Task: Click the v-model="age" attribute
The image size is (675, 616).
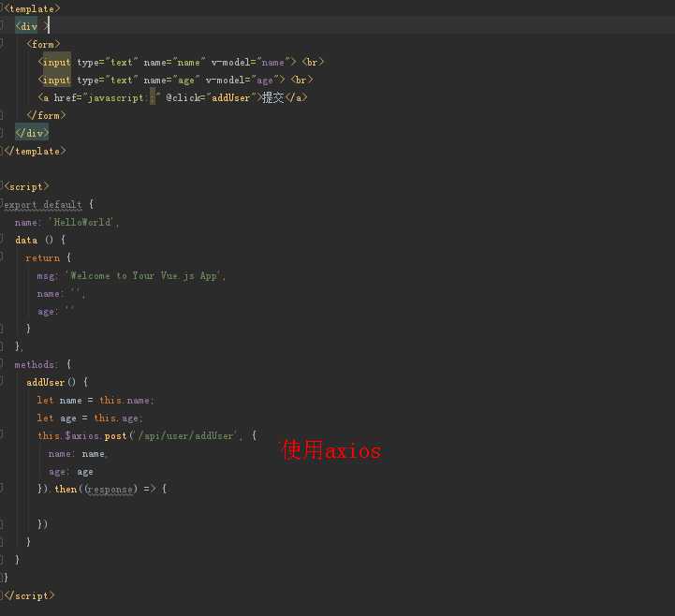Action: tap(242, 81)
